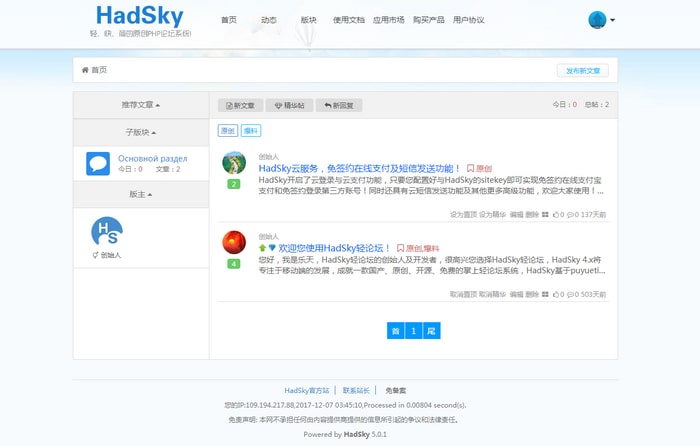
Task: Click the 首页 breadcrumb link
Action: pos(99,70)
